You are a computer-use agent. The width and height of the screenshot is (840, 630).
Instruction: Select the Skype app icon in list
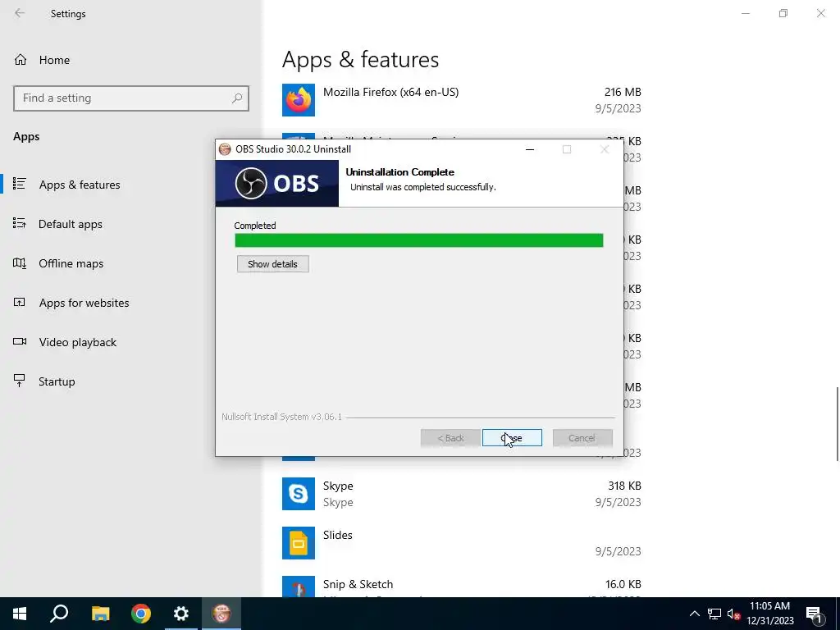pos(299,493)
